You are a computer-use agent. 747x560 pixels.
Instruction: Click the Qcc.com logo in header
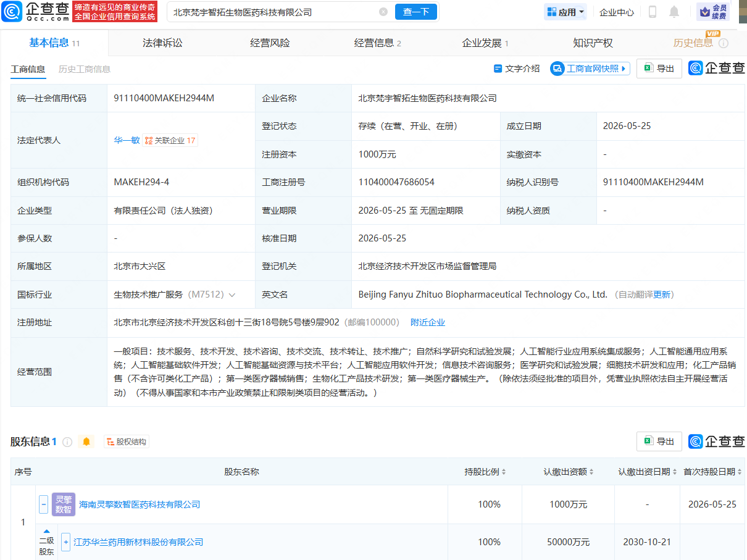(x=36, y=12)
